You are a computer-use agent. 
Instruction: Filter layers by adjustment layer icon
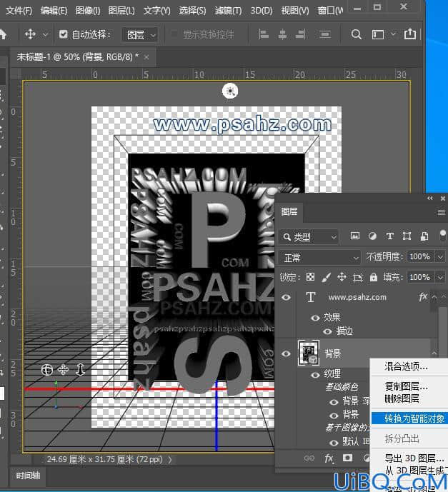(x=372, y=236)
